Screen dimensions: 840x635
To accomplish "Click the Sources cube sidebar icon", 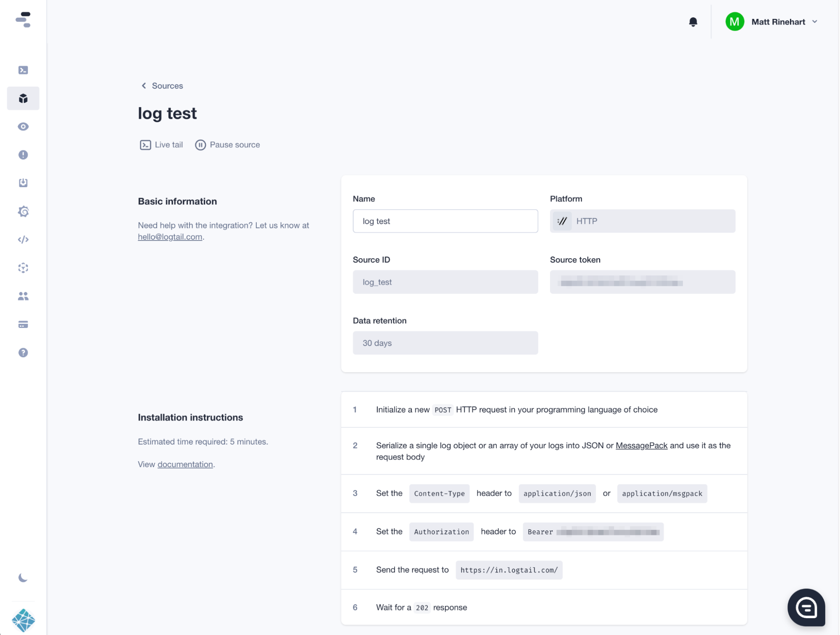I will point(23,98).
